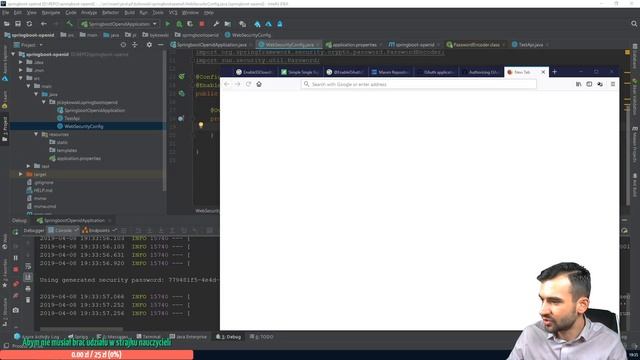Switch to TestApi.java editor tab
Viewport: 640px width, 360px height.
pyautogui.click(x=530, y=44)
